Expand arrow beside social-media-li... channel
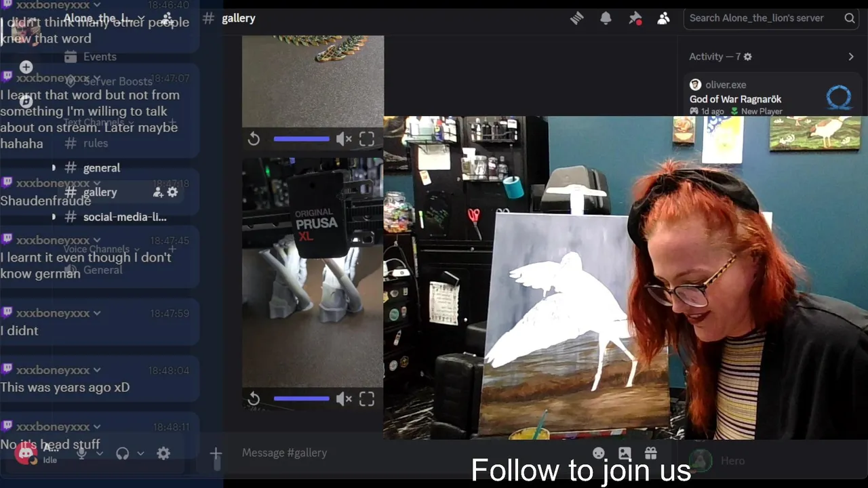Viewport: 868px width, 488px height. 54,217
